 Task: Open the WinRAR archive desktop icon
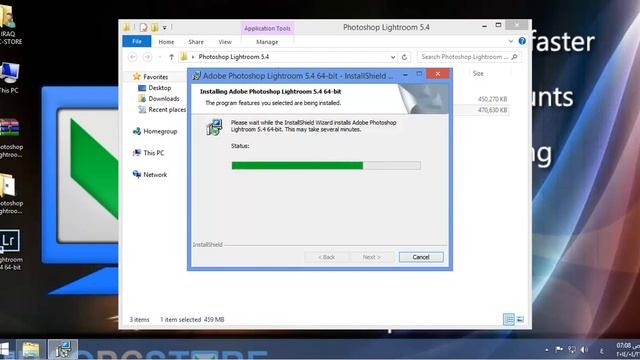11,138
